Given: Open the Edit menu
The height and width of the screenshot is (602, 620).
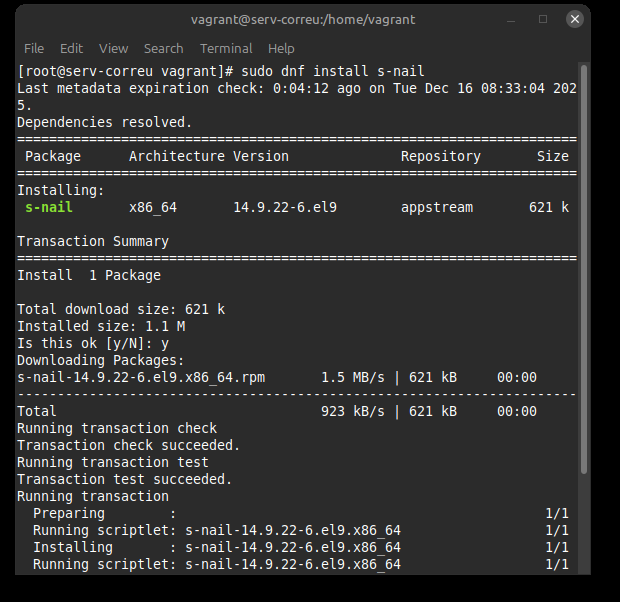Looking at the screenshot, I should 71,48.
